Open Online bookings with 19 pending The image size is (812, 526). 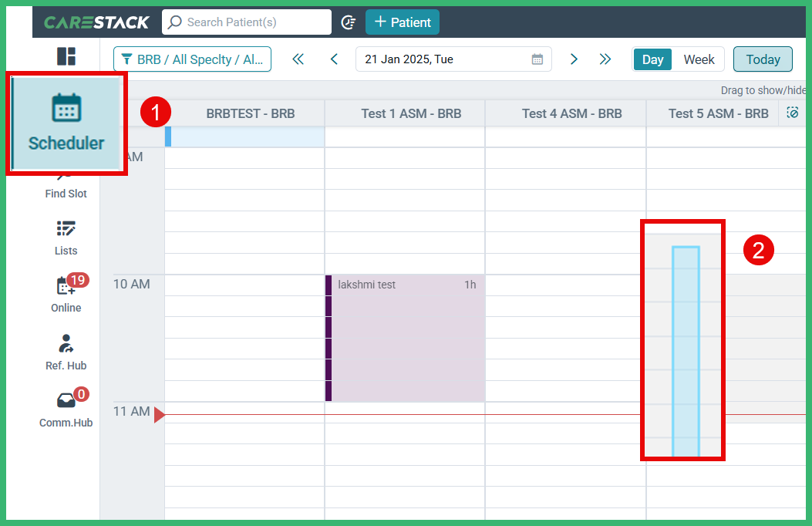tap(66, 295)
